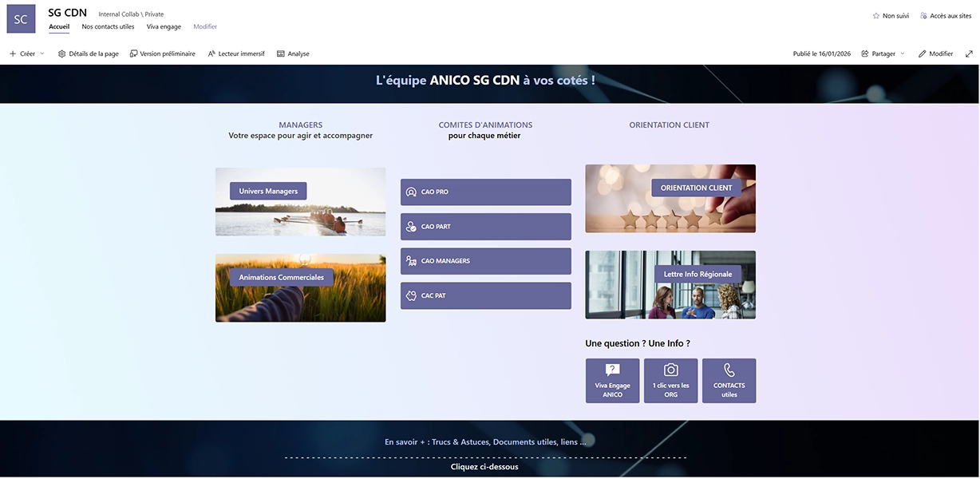Image resolution: width=980 pixels, height=479 pixels.
Task: Open the 1 clic vers les ORG camera tile
Action: [670, 381]
